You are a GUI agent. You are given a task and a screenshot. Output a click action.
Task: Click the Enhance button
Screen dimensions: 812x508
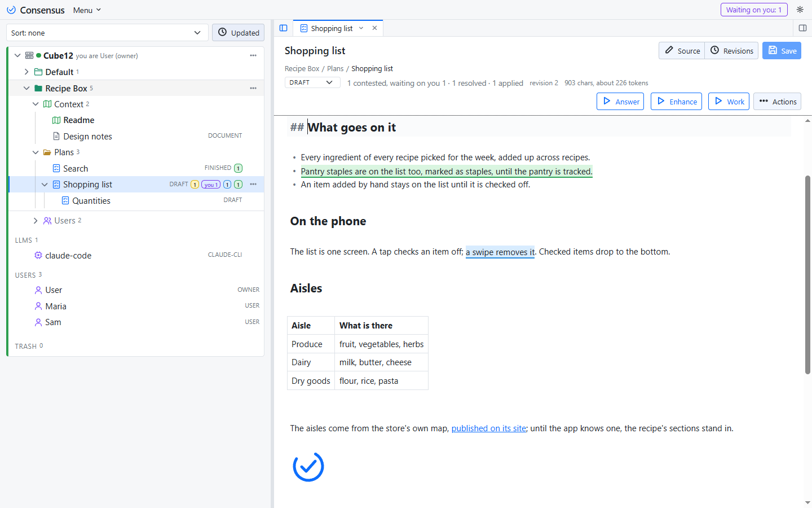pyautogui.click(x=676, y=102)
